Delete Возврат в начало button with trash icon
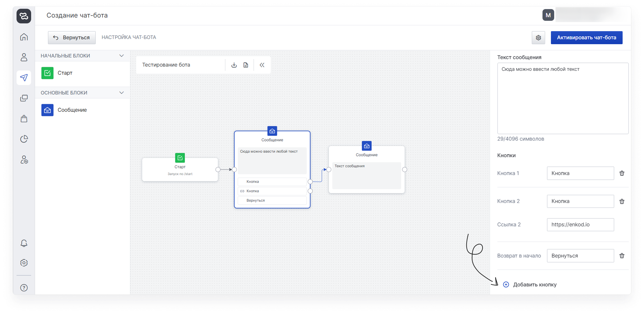This screenshot has height=314, width=644. point(622,256)
